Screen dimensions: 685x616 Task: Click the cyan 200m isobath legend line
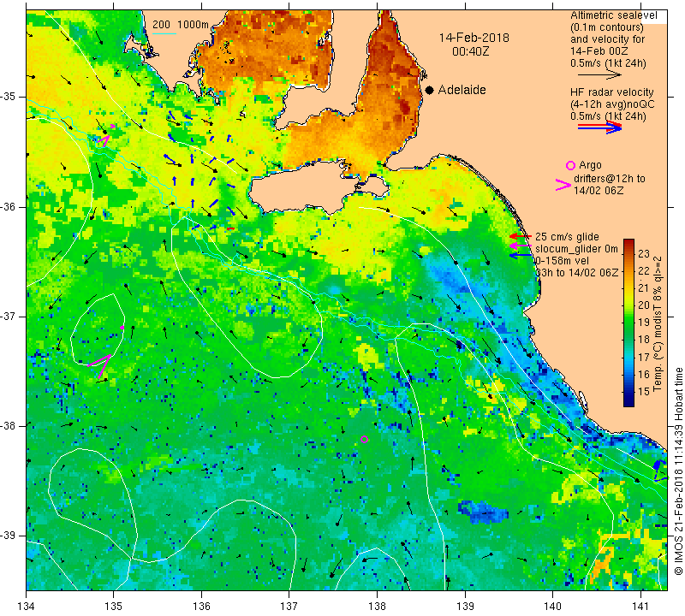164,33
